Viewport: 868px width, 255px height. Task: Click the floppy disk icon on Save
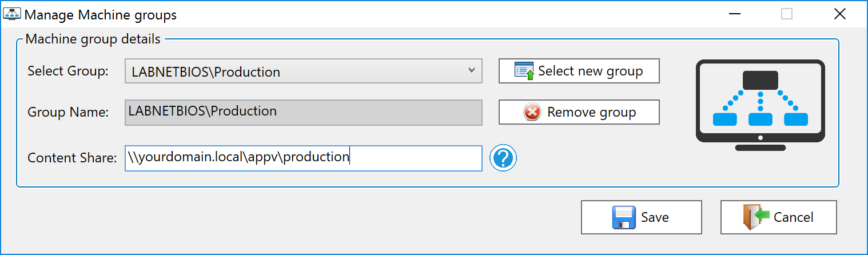(x=624, y=217)
